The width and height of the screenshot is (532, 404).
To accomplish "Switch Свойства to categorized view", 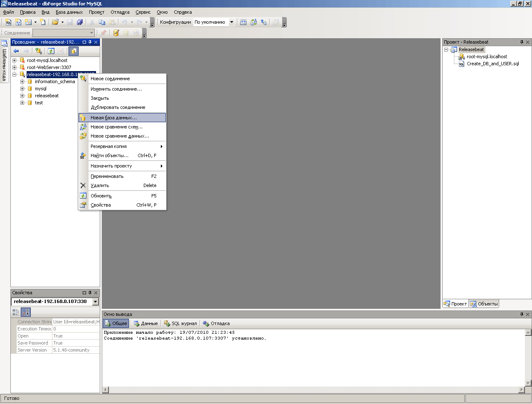I will 16,312.
